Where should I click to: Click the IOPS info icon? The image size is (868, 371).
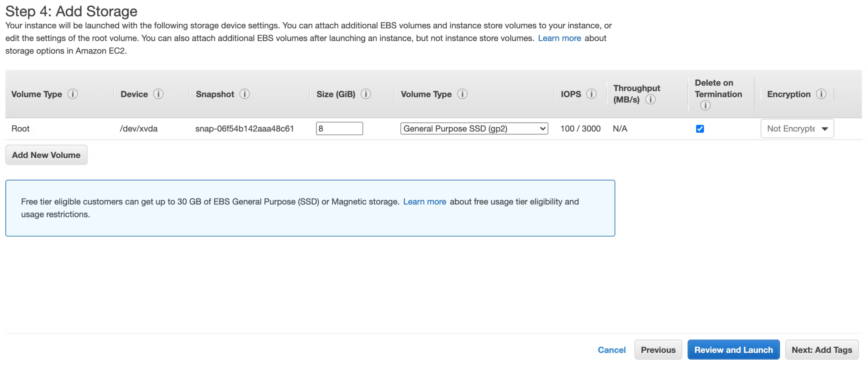tap(591, 94)
